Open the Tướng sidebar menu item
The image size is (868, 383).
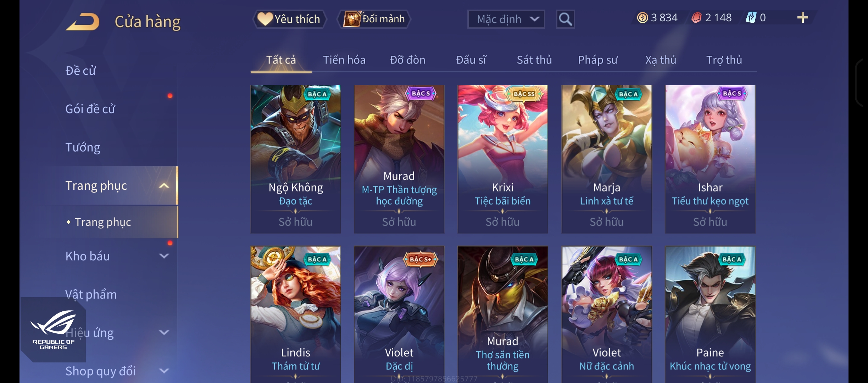pyautogui.click(x=83, y=147)
